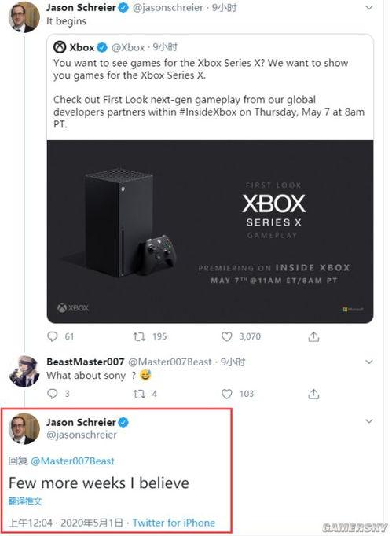This screenshot has width=392, height=536.
Task: Click the Twitter for iPhone link
Action: 174,523
